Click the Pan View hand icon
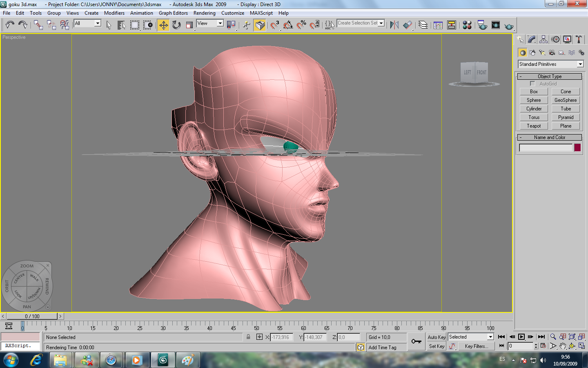This screenshot has height=368, width=588. click(x=563, y=346)
